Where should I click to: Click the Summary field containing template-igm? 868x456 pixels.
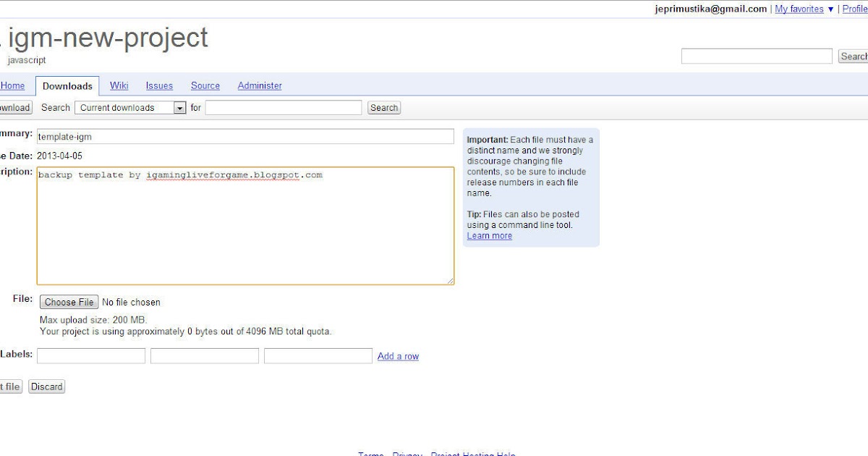[x=245, y=136]
